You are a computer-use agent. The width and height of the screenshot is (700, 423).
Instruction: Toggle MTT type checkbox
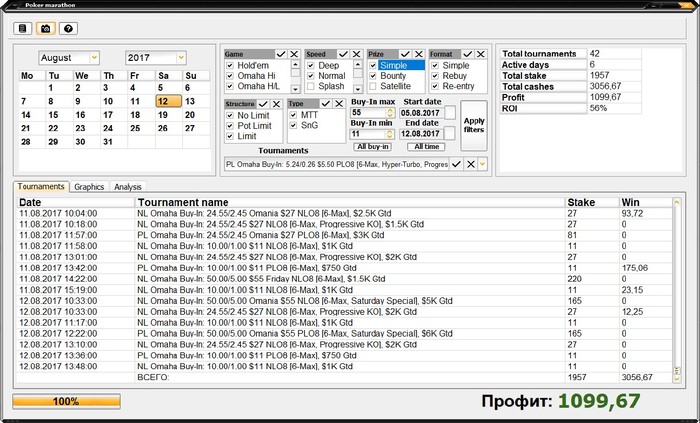click(x=293, y=115)
